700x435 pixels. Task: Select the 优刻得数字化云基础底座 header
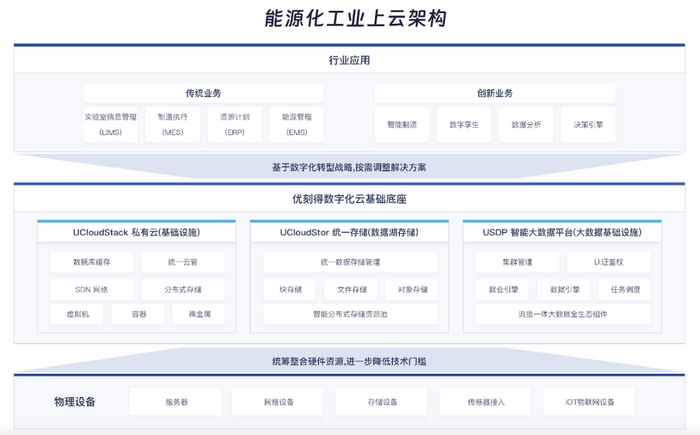pos(349,199)
